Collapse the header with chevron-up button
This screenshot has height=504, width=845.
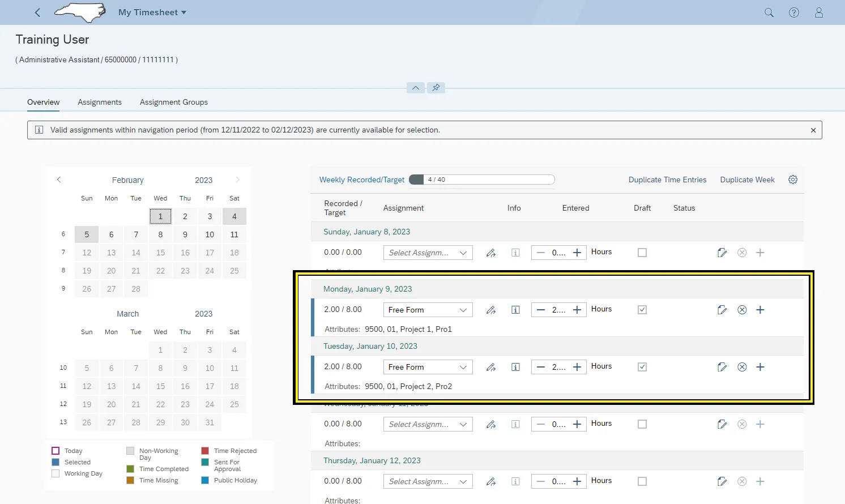click(416, 88)
